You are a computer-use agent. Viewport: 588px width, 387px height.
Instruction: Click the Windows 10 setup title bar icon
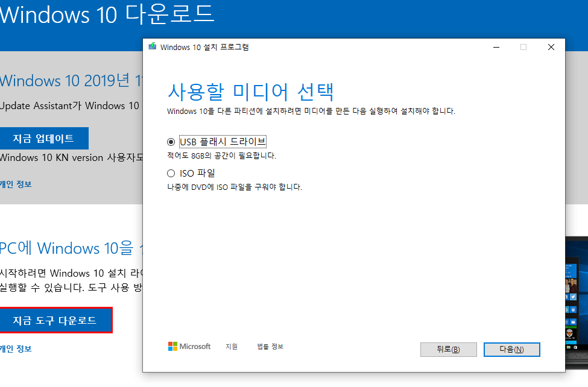pyautogui.click(x=152, y=46)
